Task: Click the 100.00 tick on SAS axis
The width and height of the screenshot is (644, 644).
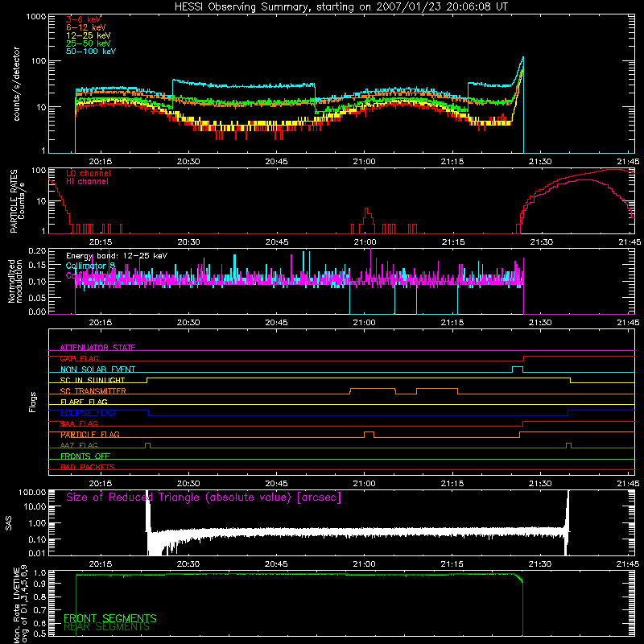Action: [x=32, y=492]
